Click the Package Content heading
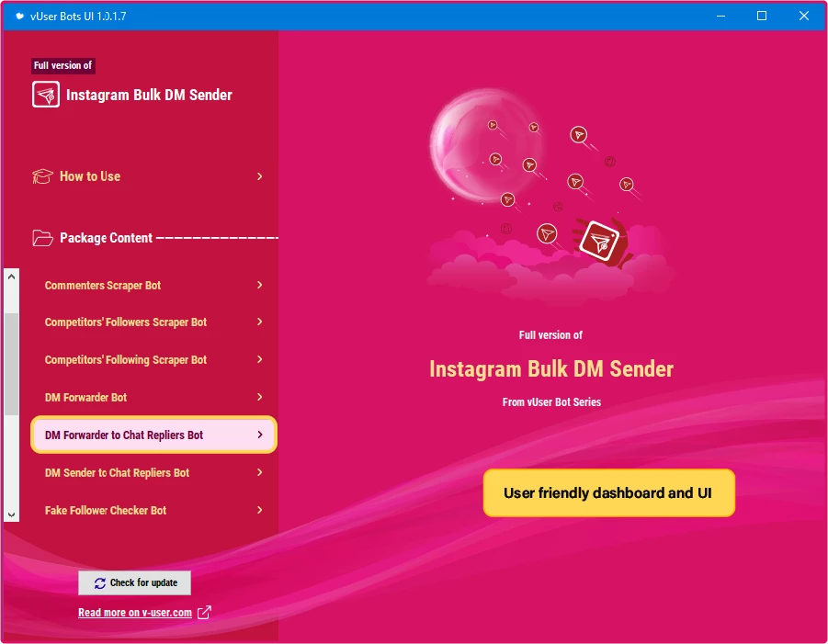The image size is (828, 644). coord(106,238)
